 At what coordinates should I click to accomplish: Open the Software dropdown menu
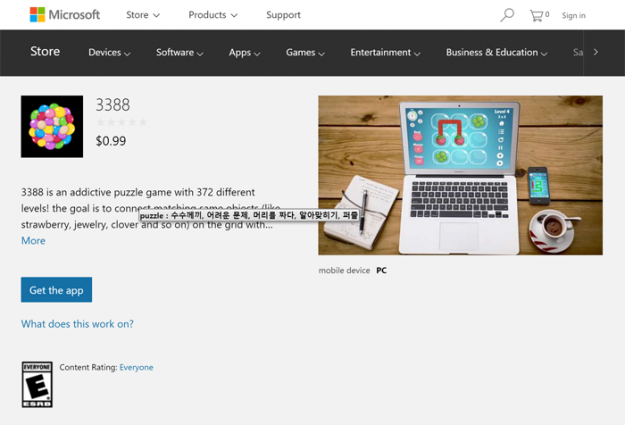pos(179,53)
